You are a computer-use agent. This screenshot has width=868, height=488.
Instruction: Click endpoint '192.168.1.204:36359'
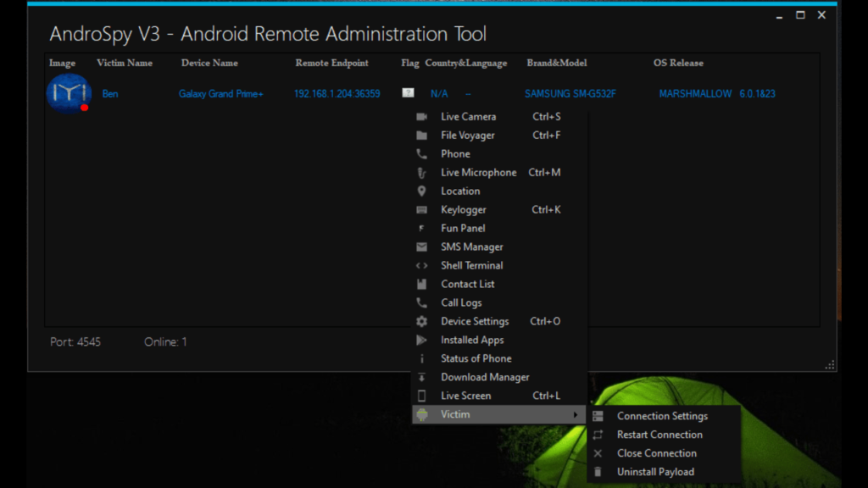point(337,93)
